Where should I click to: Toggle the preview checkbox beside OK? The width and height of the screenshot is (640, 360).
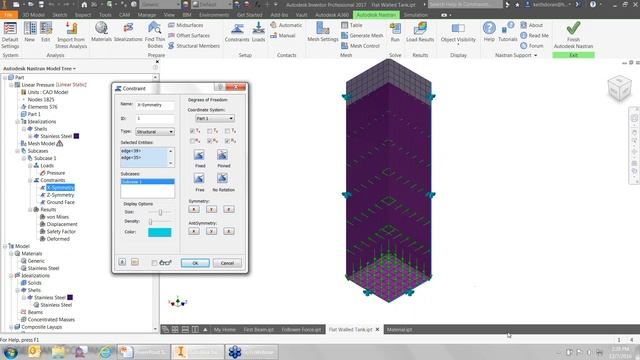click(154, 263)
